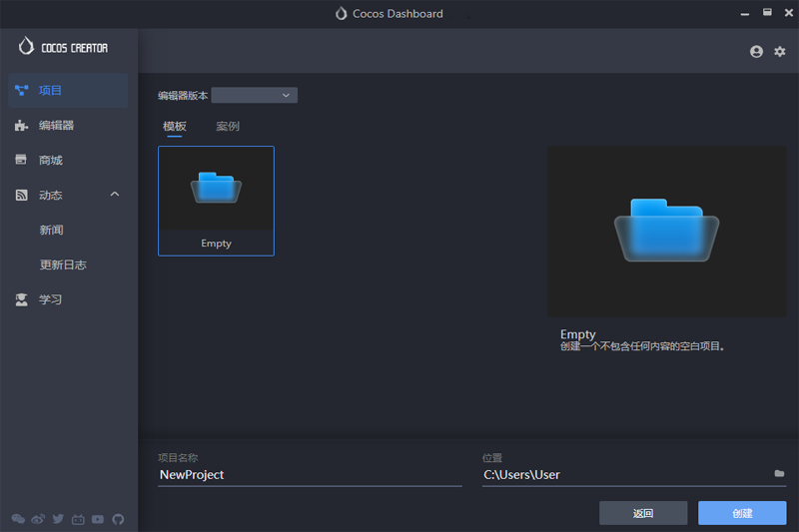Open the WeChat social link icon
Viewport: 799px width, 532px height.
point(18,519)
